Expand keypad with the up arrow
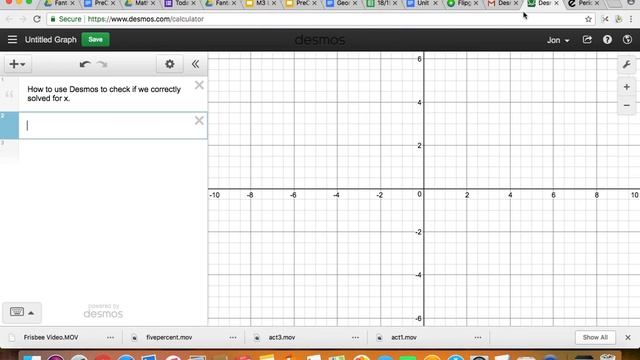Image resolution: width=640 pixels, height=360 pixels. click(x=31, y=313)
